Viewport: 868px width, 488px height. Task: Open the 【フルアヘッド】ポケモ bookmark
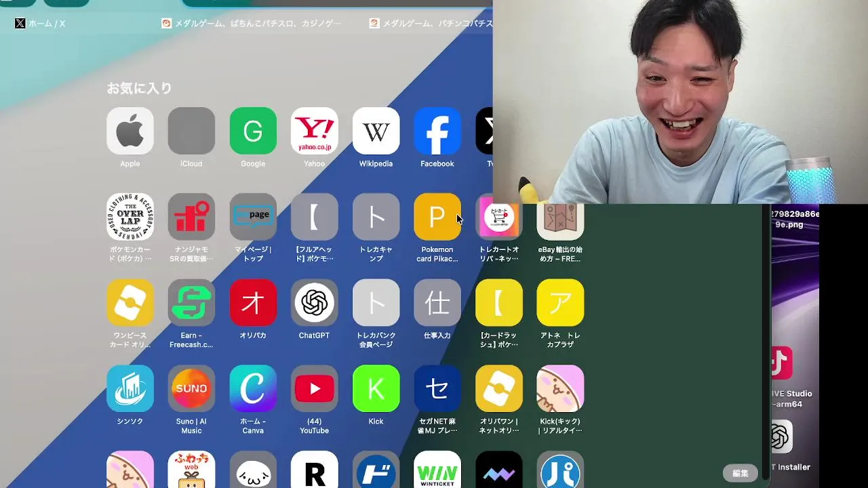click(315, 217)
